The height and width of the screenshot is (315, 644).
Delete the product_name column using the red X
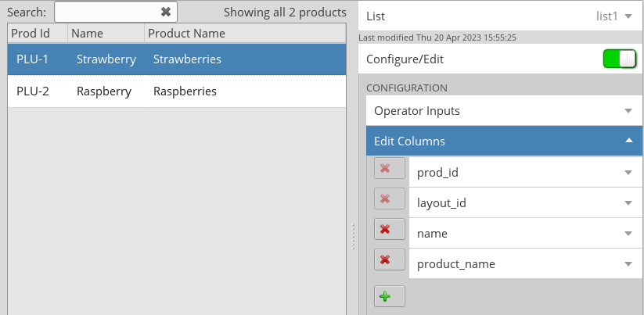pyautogui.click(x=390, y=260)
